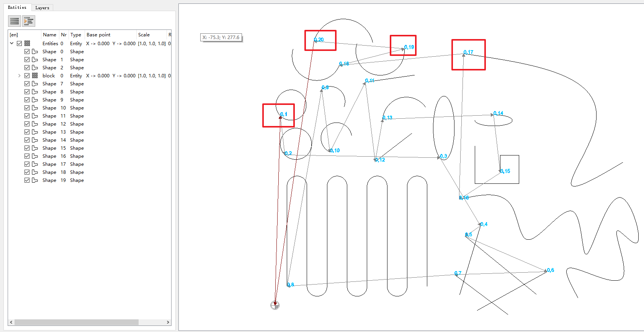Click the origin marker in the canvas
This screenshot has width=644, height=332.
(x=275, y=305)
